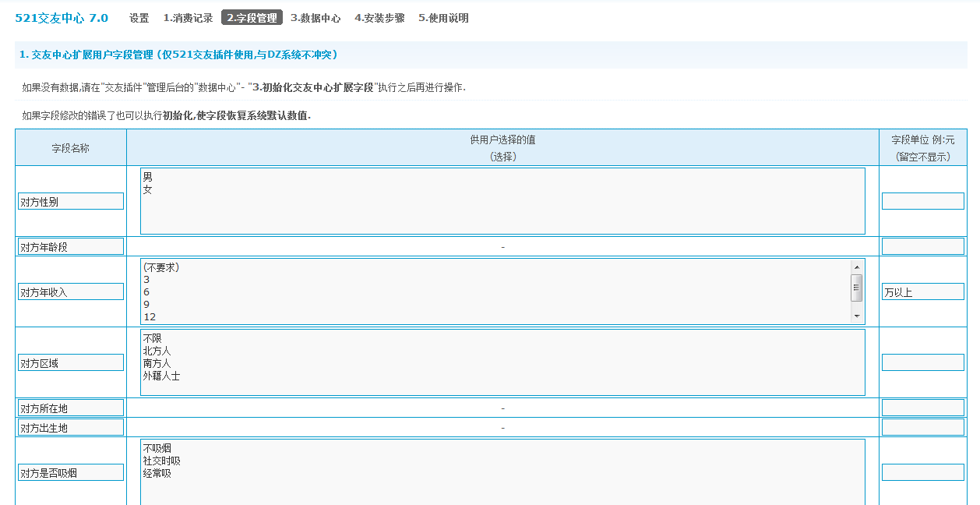This screenshot has height=505, width=980.
Task: Click the region values textarea with 北方人
Action: 502,362
